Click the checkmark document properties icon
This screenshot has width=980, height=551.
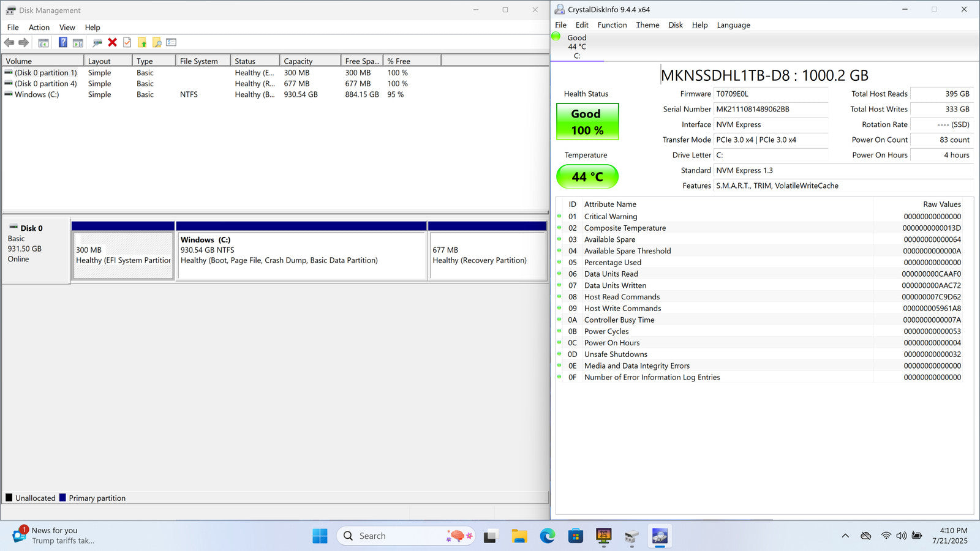(127, 42)
